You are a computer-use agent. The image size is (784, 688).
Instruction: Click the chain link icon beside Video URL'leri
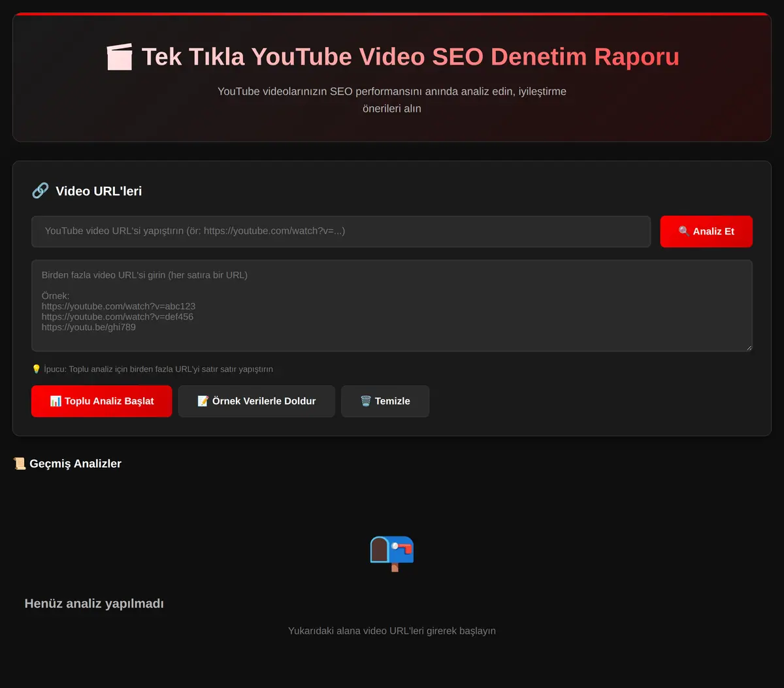[40, 191]
